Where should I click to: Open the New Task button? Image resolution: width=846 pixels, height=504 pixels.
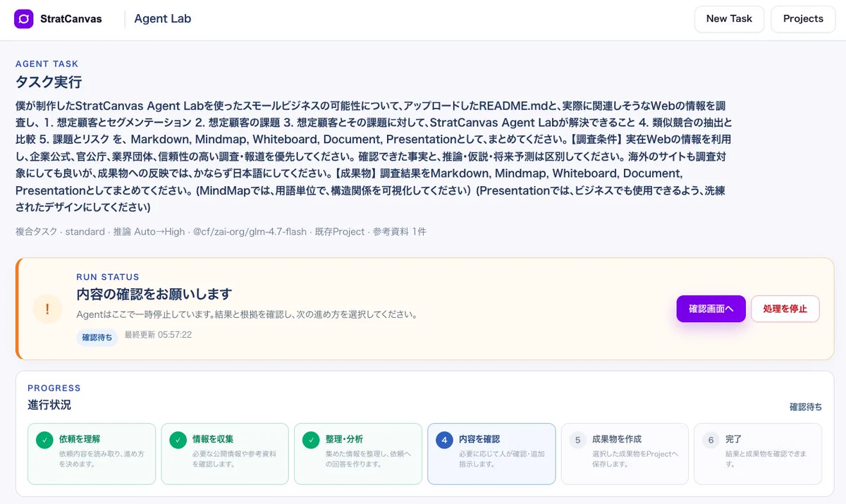729,19
